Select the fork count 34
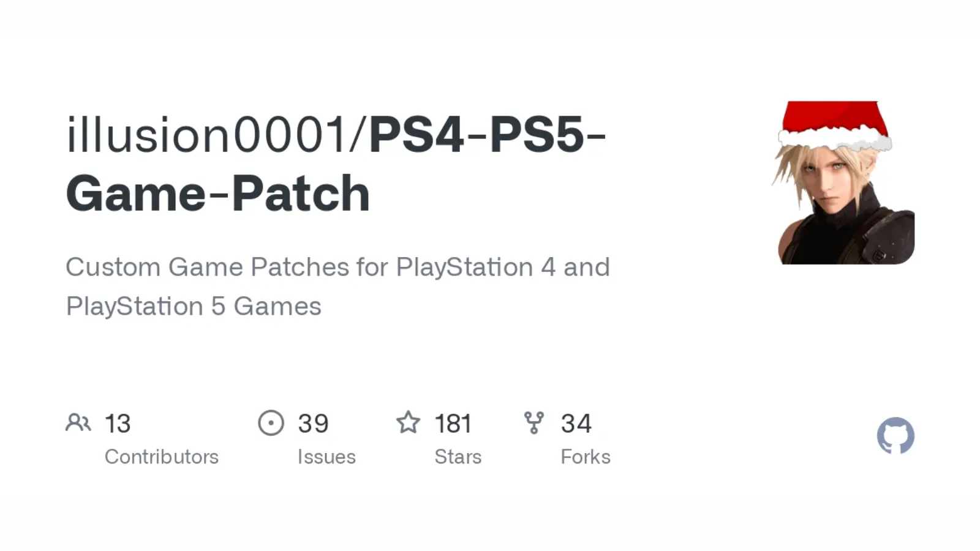Viewport: 980px width, 551px height. tap(576, 424)
